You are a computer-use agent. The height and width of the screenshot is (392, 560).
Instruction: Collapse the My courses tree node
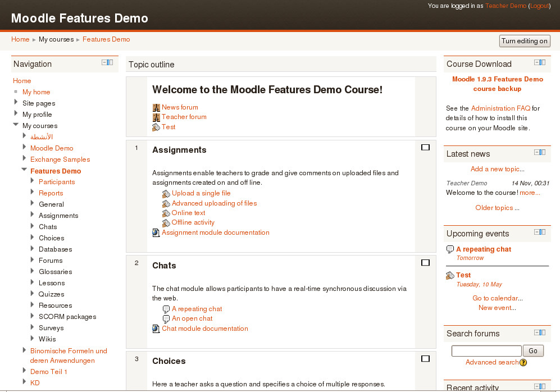tap(16, 125)
